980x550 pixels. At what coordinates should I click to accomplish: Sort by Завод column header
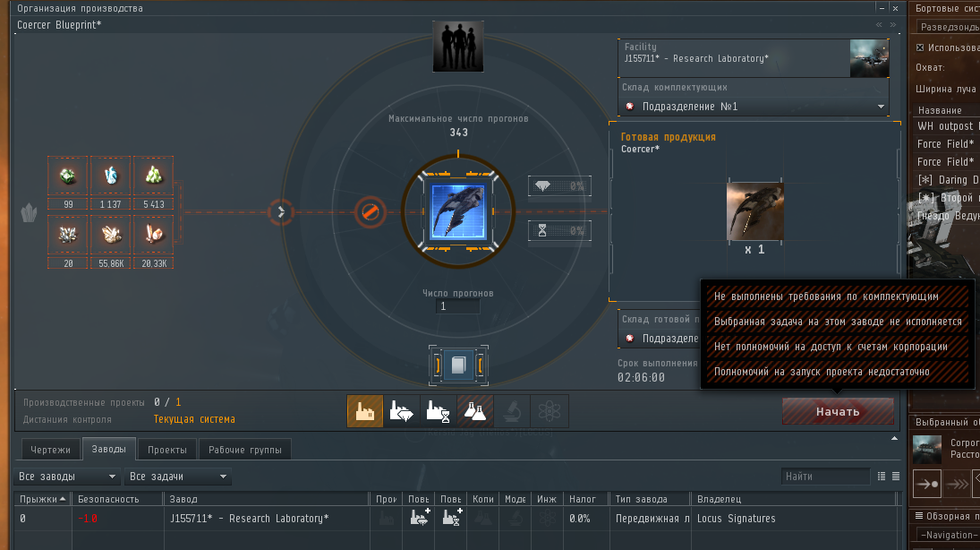coord(267,499)
